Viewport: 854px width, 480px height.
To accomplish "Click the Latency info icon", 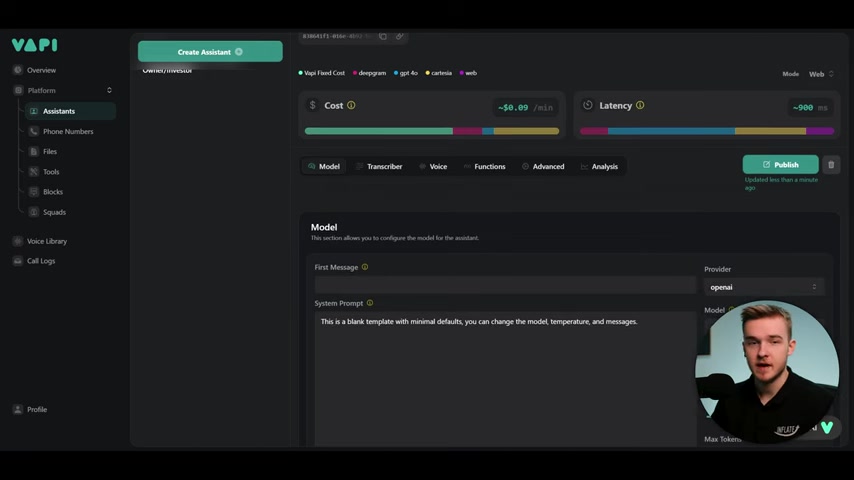I will (x=640, y=105).
